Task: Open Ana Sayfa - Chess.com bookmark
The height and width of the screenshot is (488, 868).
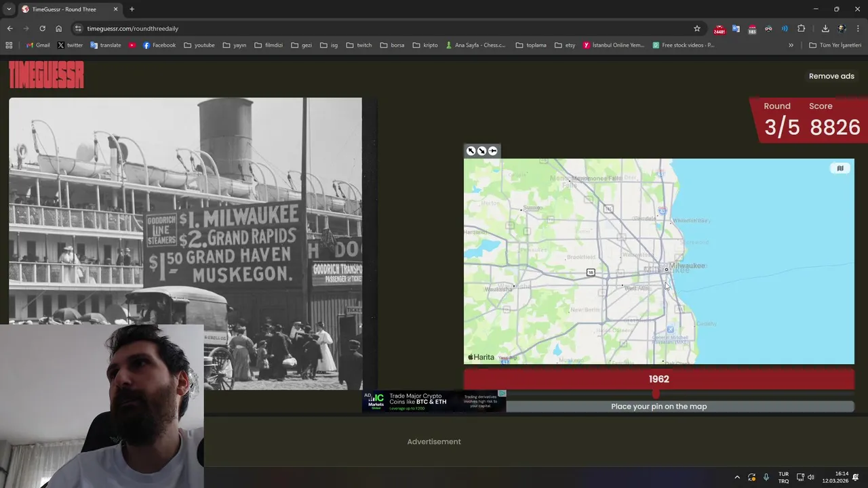Action: [475, 45]
